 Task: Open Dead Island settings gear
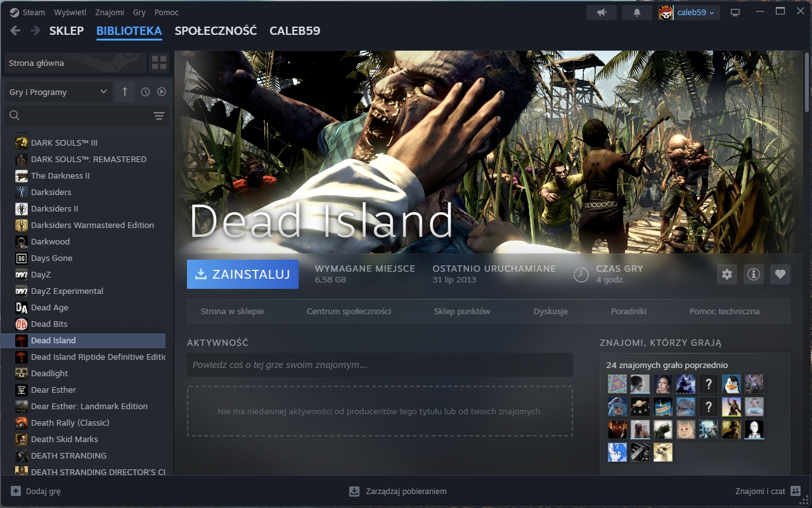tap(727, 274)
